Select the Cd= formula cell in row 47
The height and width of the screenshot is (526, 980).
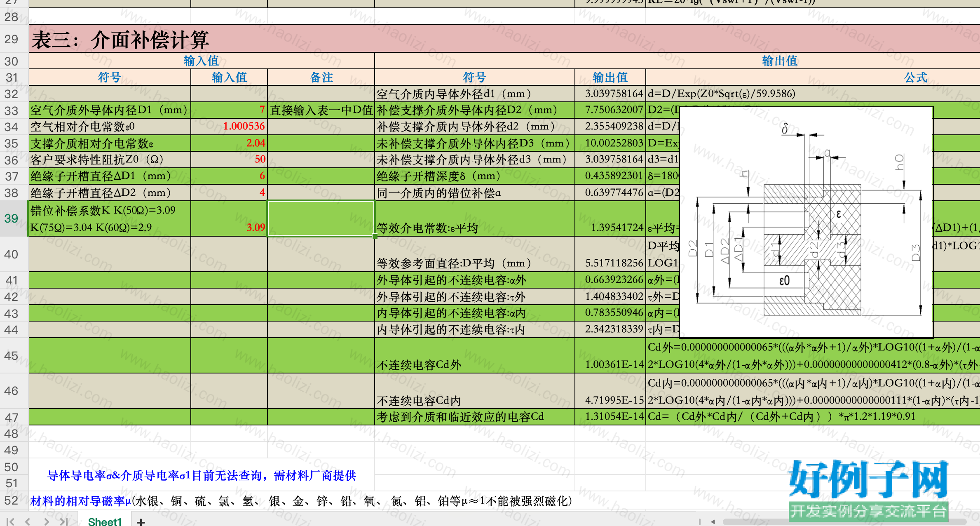tap(813, 417)
